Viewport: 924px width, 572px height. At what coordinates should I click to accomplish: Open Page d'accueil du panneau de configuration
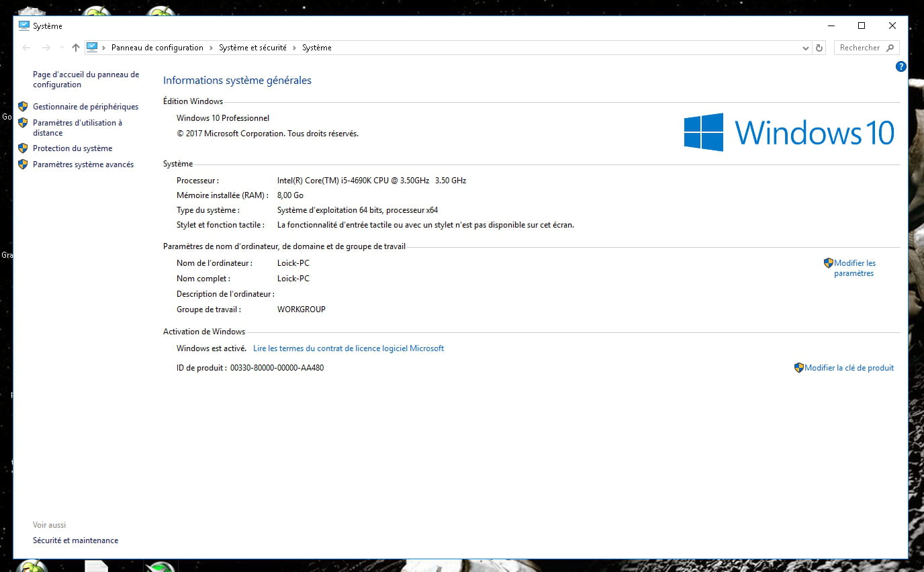click(86, 79)
